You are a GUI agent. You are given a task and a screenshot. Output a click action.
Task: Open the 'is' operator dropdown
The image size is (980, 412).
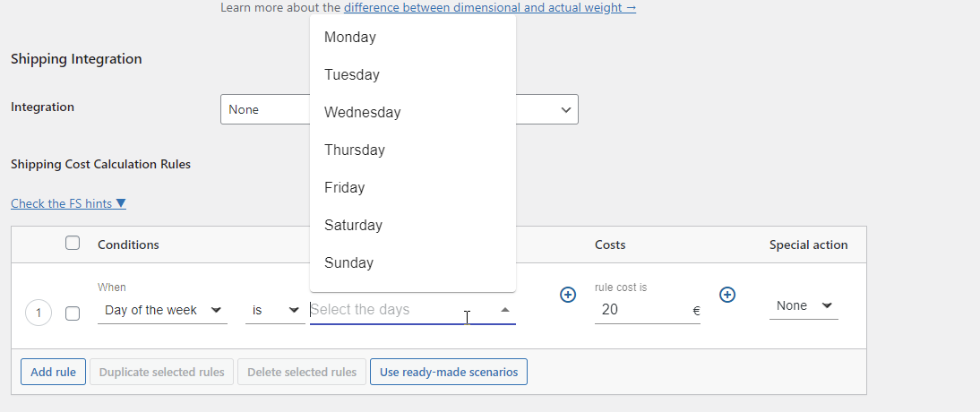pyautogui.click(x=275, y=310)
